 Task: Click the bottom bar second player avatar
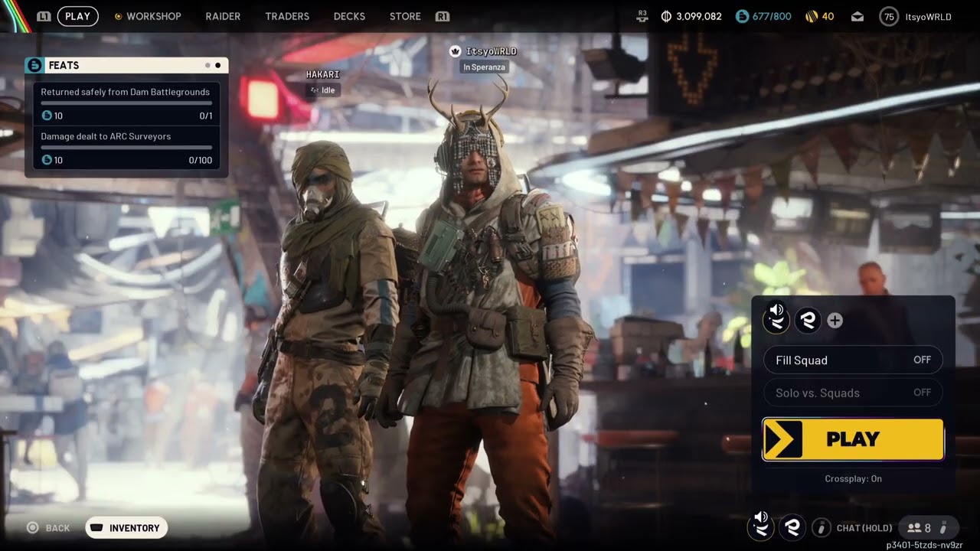click(792, 527)
